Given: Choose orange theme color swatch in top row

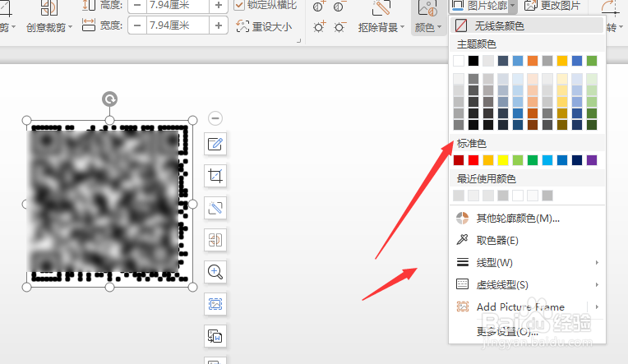Looking at the screenshot, I should click(533, 61).
